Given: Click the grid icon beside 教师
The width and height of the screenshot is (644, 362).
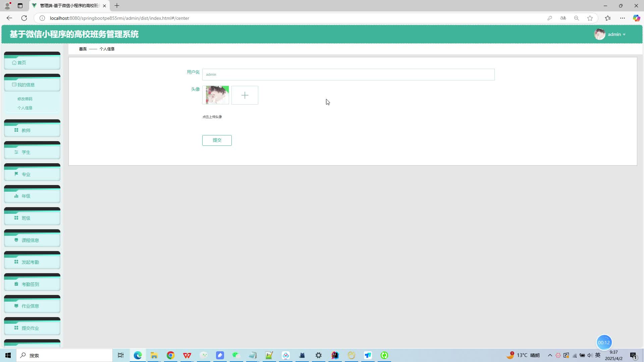Looking at the screenshot, I should (x=16, y=130).
